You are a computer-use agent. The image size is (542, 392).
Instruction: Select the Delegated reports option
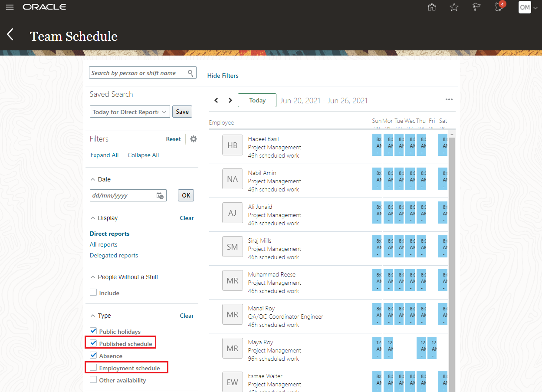pyautogui.click(x=114, y=255)
